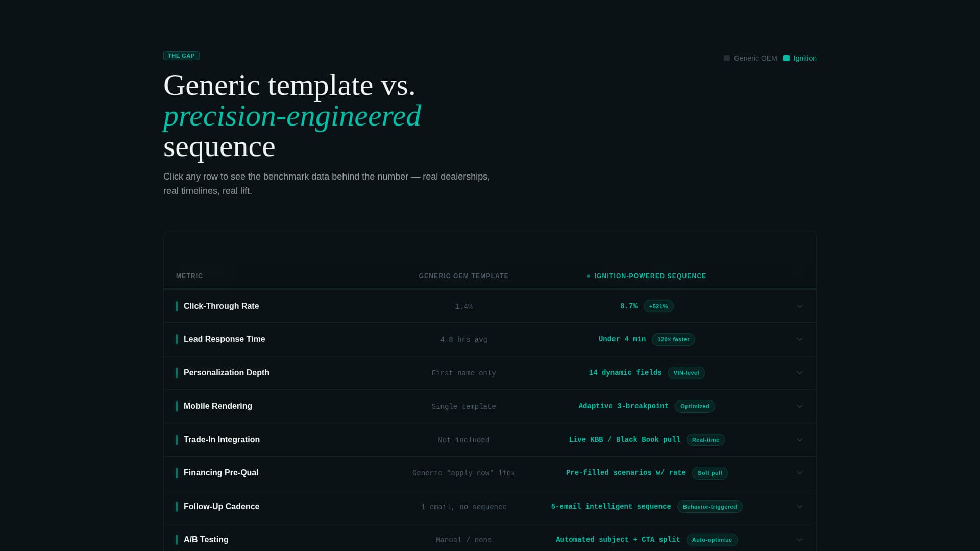Image resolution: width=980 pixels, height=551 pixels.
Task: Click the teal dot beside IGNITION-POWERED SEQUENCE
Action: (x=589, y=276)
